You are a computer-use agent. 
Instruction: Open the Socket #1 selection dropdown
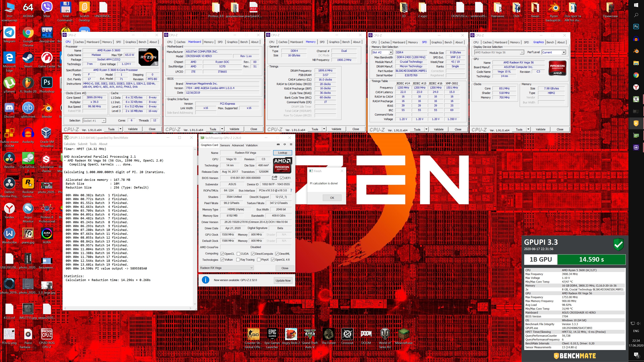coord(94,120)
